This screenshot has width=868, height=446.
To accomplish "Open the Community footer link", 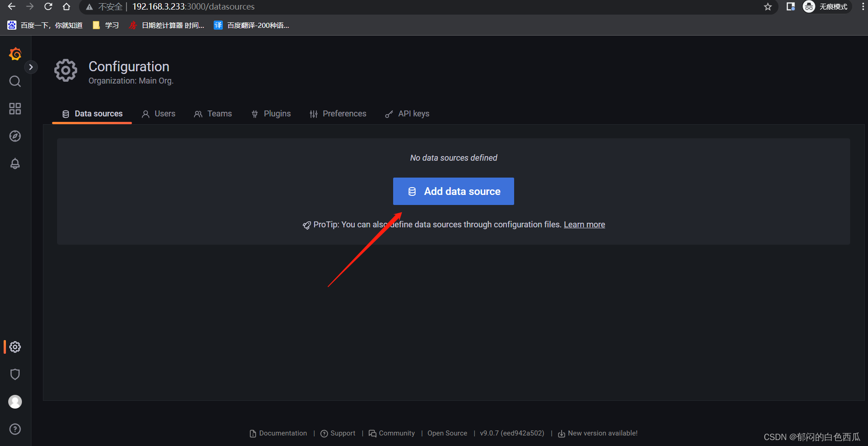I will [392, 433].
